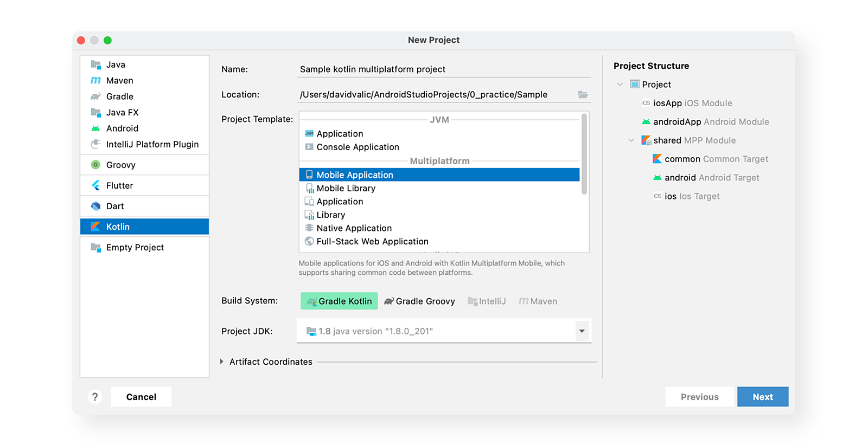
Task: Click the Flutter logo icon in sidebar
Action: point(96,185)
